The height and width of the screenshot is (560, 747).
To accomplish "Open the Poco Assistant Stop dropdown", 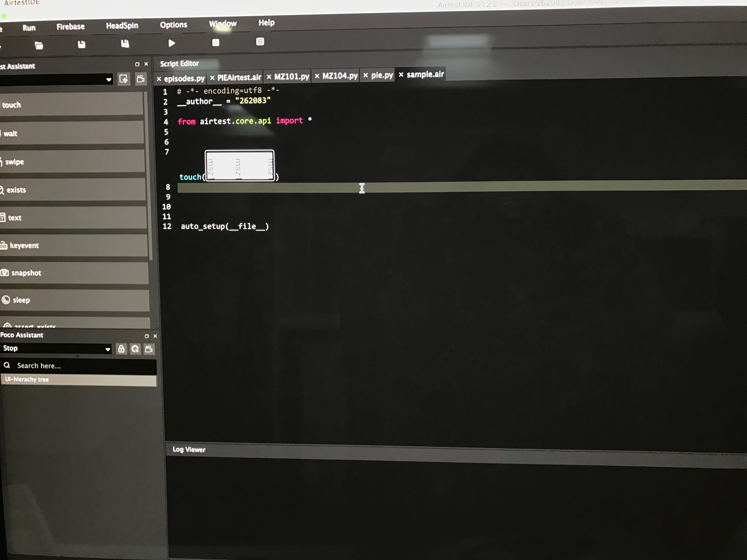I will (x=56, y=348).
